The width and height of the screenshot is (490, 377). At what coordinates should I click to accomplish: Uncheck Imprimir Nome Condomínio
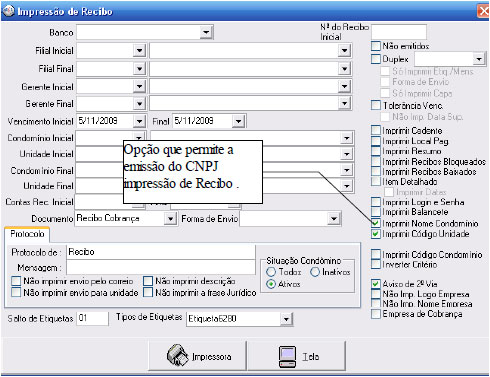(376, 223)
